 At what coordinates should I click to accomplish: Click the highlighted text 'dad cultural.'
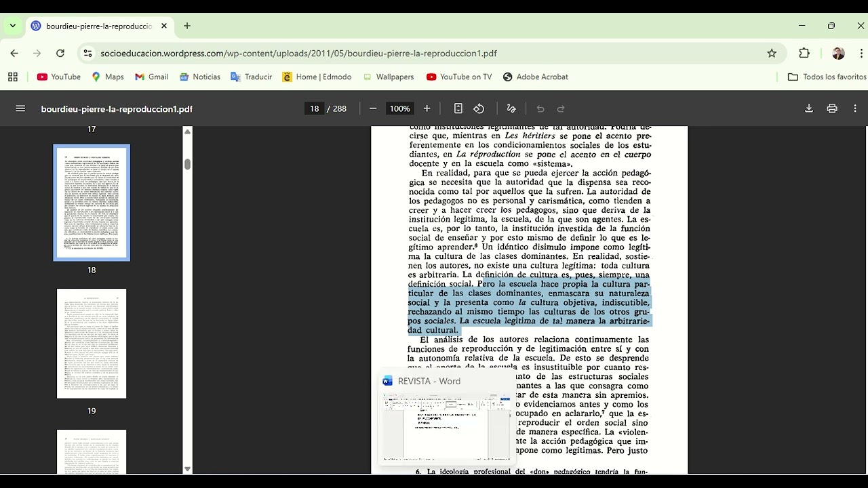tap(434, 330)
